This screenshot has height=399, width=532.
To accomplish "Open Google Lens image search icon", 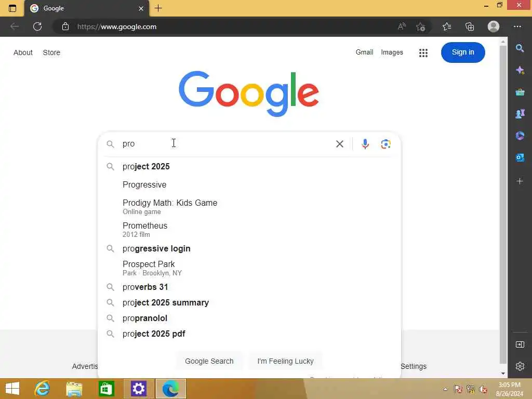I will tap(386, 144).
